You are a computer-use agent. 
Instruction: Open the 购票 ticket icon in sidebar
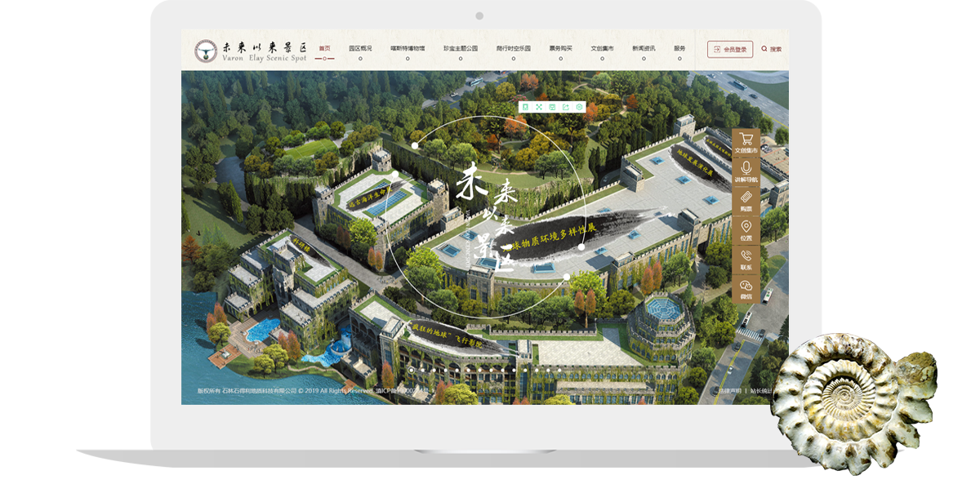tap(746, 199)
